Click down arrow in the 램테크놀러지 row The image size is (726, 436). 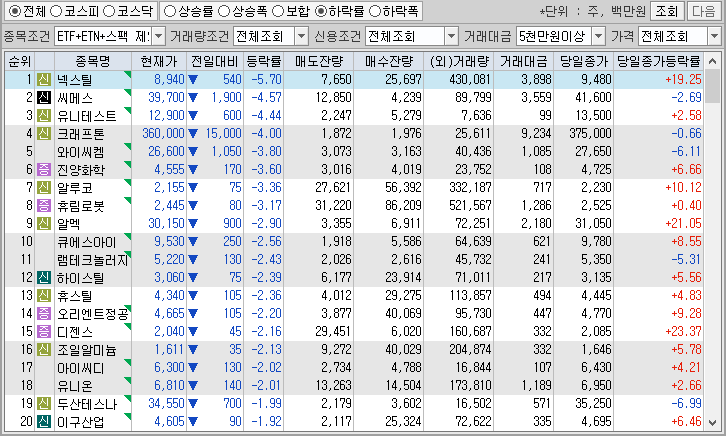[x=193, y=260]
